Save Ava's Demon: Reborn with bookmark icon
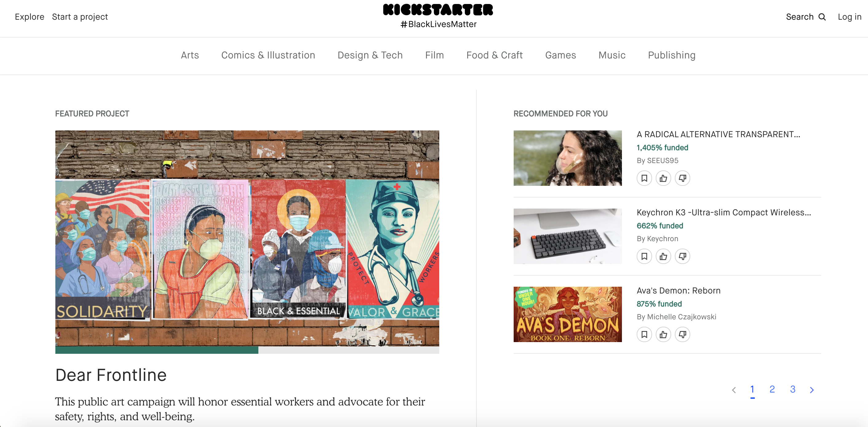The height and width of the screenshot is (427, 868). 644,335
